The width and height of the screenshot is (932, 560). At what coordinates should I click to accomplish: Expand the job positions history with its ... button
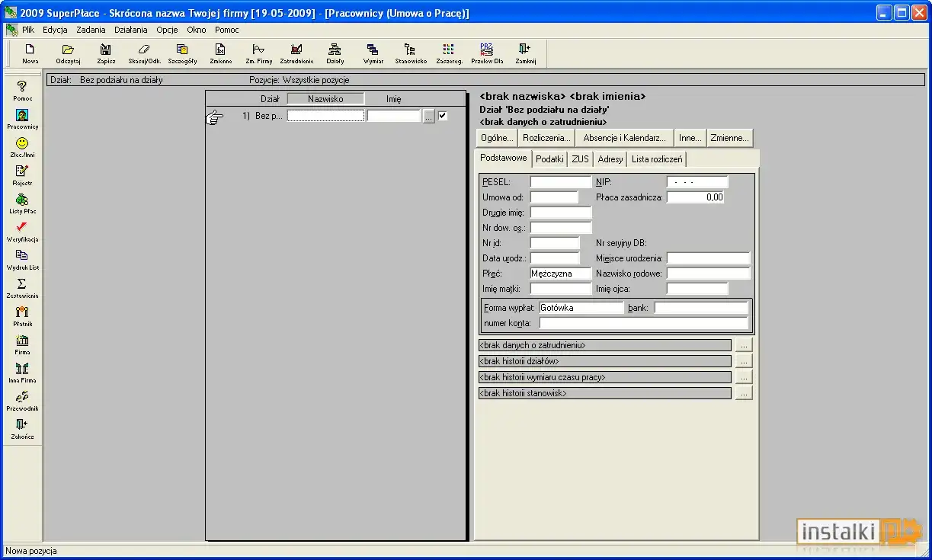(x=744, y=393)
